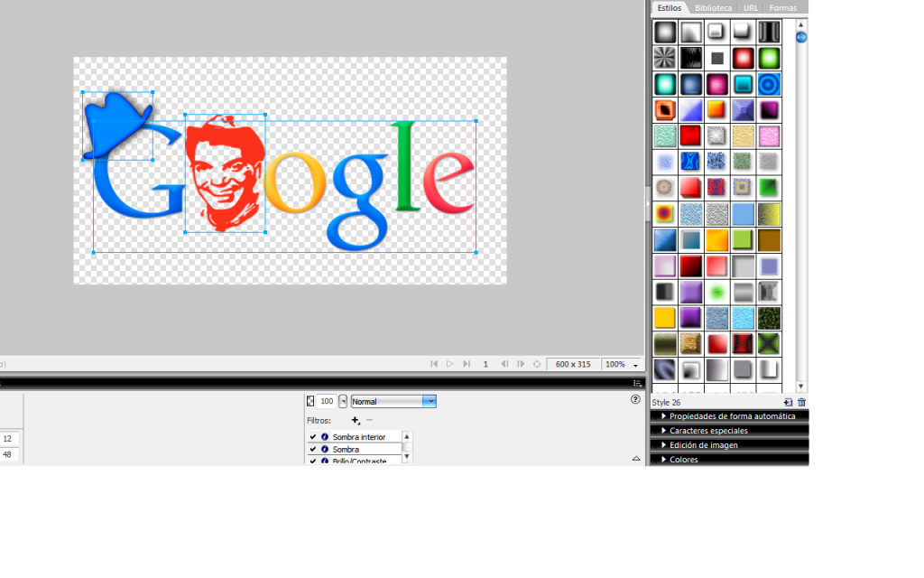Open the Formas tab

coord(782,8)
